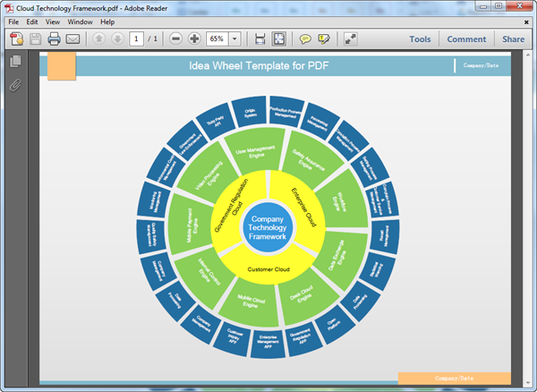Expand the attachments paperclip panel

pos(14,86)
